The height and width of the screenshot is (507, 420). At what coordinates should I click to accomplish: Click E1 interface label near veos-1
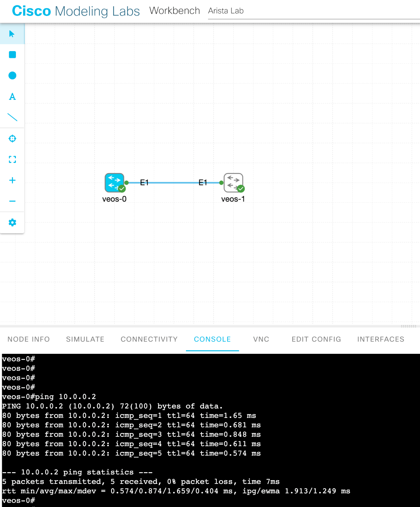click(x=203, y=183)
